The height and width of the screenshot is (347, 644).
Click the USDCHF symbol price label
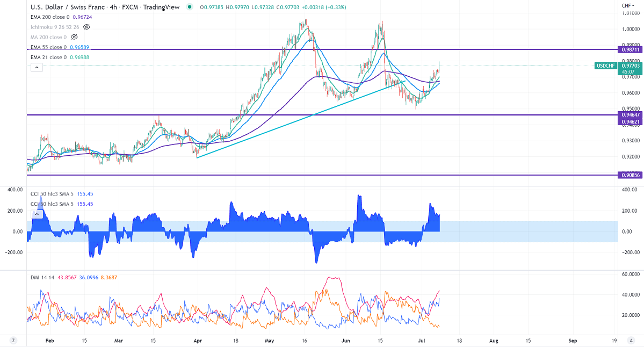pyautogui.click(x=606, y=66)
